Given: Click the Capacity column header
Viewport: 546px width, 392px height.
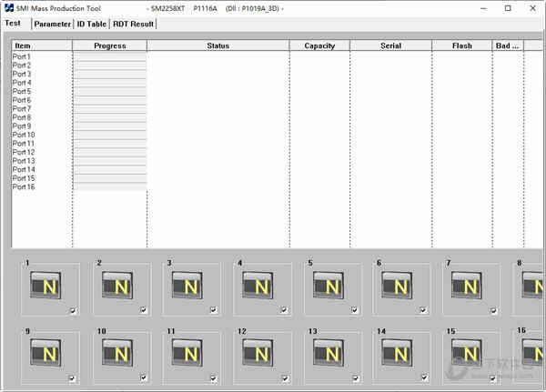Looking at the screenshot, I should (x=319, y=45).
